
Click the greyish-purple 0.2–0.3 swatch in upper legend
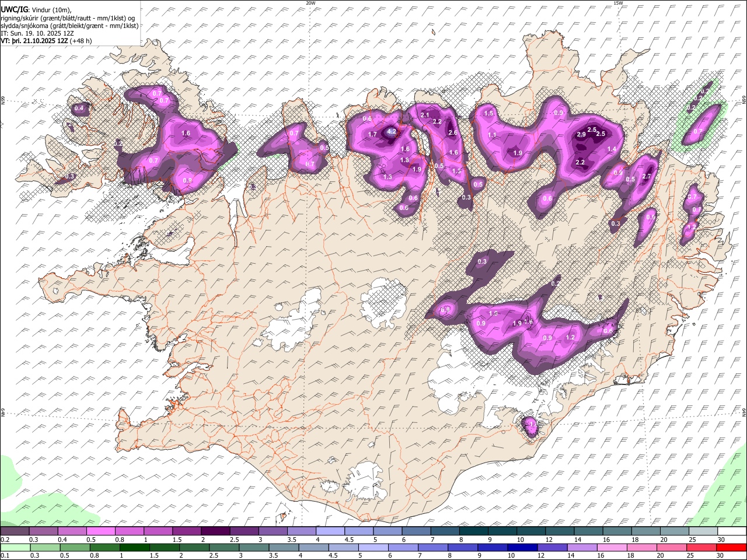[x=15, y=531]
